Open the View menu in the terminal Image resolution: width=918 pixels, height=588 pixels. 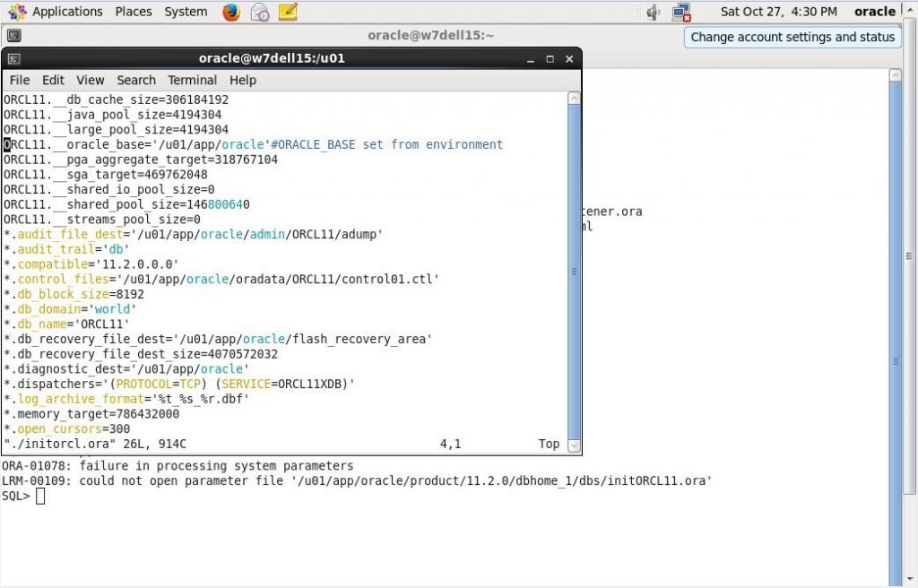coord(90,80)
